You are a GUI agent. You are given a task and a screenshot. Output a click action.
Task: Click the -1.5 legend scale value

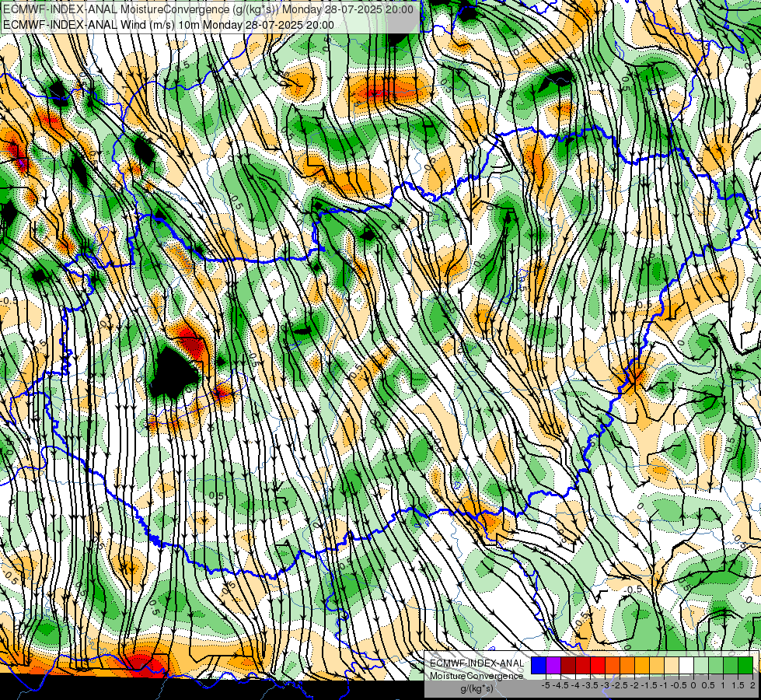pyautogui.click(x=649, y=685)
